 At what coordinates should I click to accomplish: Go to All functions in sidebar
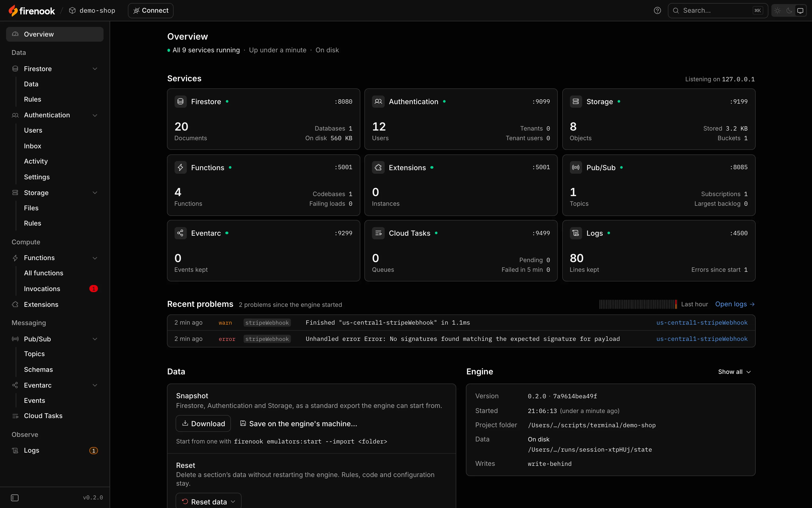[44, 273]
